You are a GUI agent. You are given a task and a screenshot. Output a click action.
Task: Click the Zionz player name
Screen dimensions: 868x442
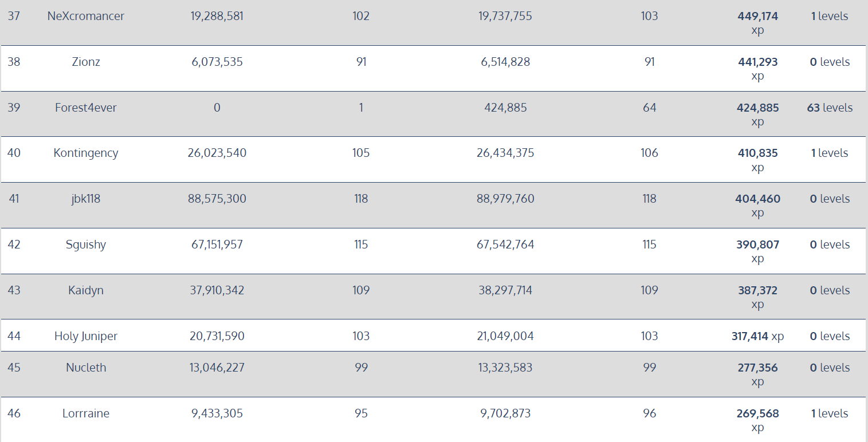(86, 62)
